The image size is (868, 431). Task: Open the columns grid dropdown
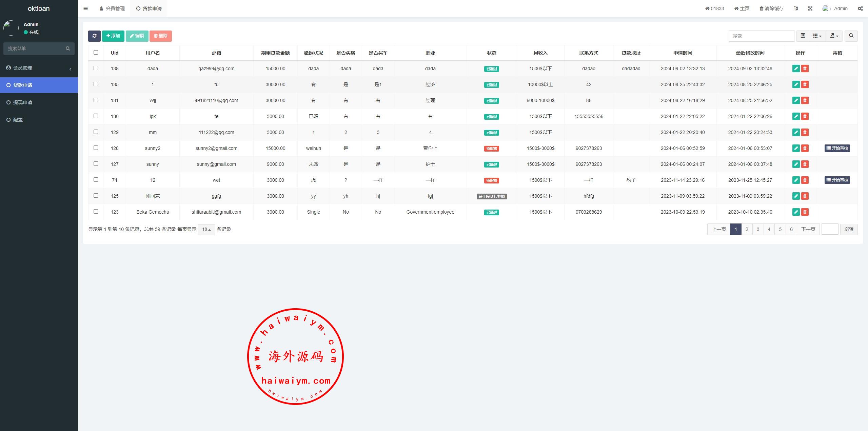(817, 36)
